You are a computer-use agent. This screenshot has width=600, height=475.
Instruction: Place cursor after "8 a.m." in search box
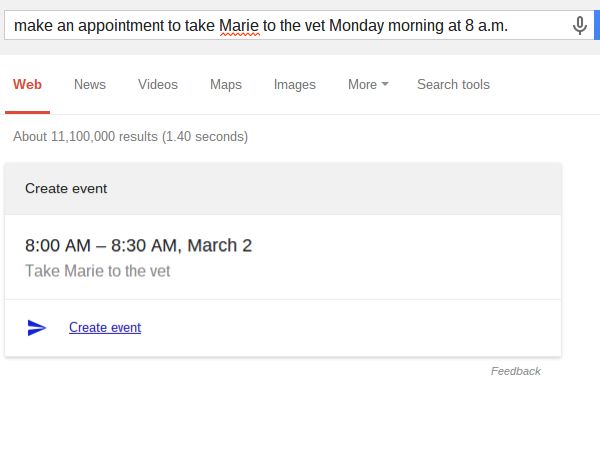(510, 26)
